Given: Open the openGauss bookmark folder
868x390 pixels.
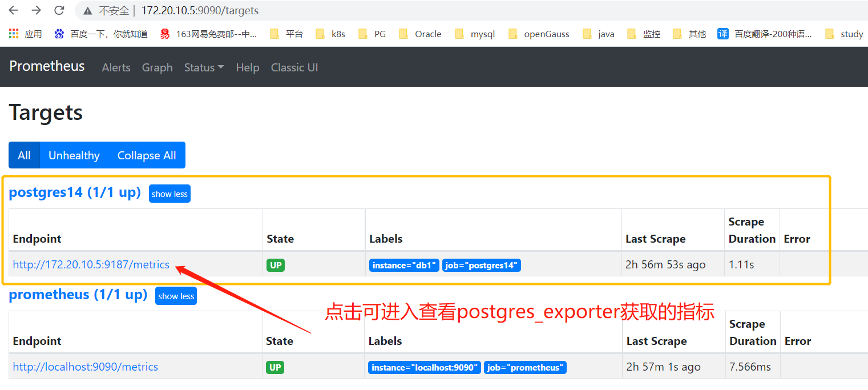Looking at the screenshot, I should tap(539, 34).
